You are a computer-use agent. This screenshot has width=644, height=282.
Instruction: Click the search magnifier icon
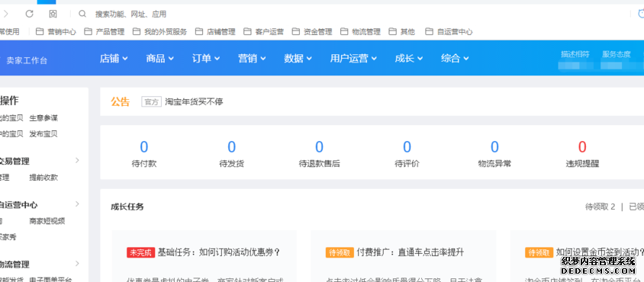click(82, 14)
